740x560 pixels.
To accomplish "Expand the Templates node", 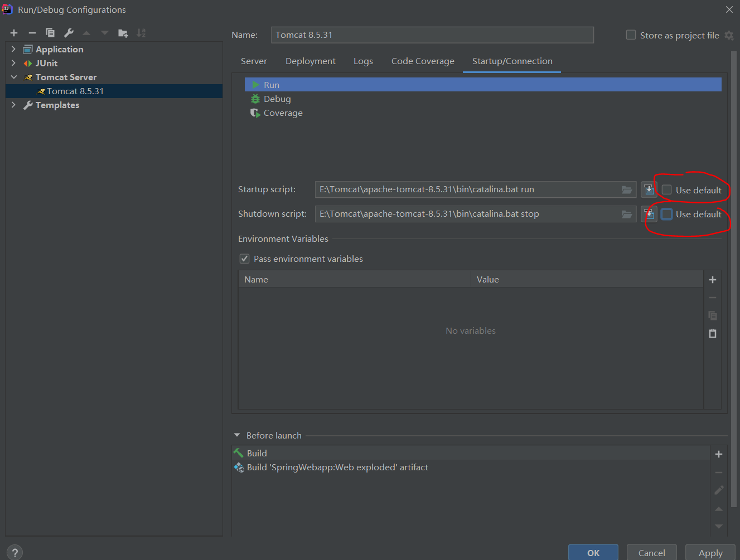I will [13, 105].
